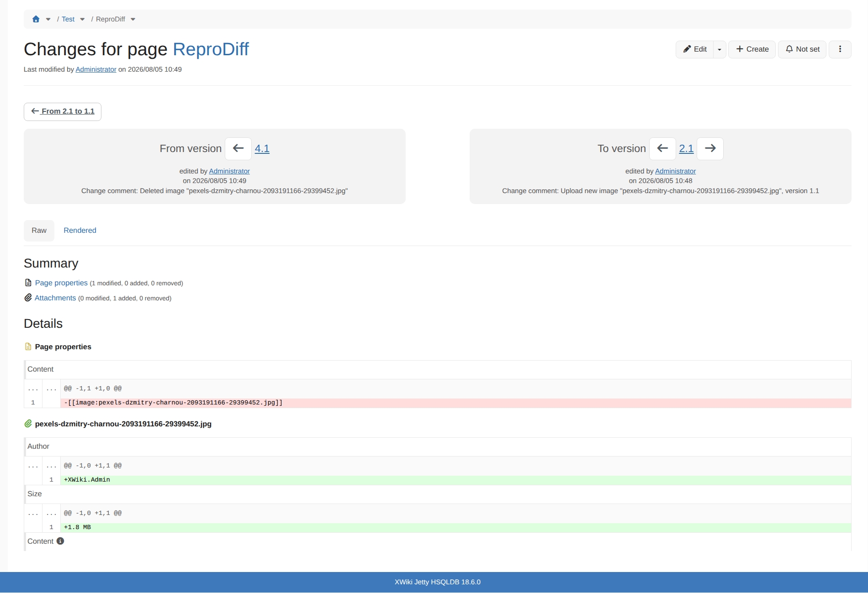Jump to Attachments in Summary
The width and height of the screenshot is (868, 593).
55,298
